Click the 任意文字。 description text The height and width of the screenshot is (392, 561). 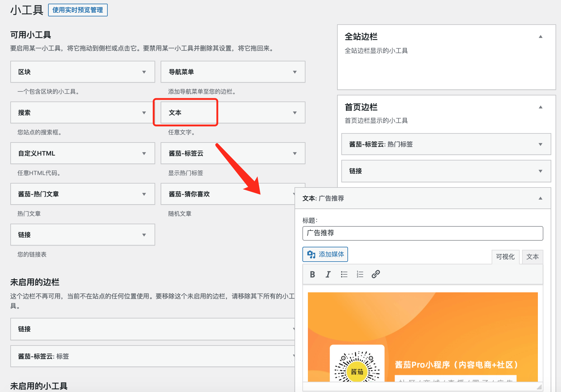click(x=182, y=132)
